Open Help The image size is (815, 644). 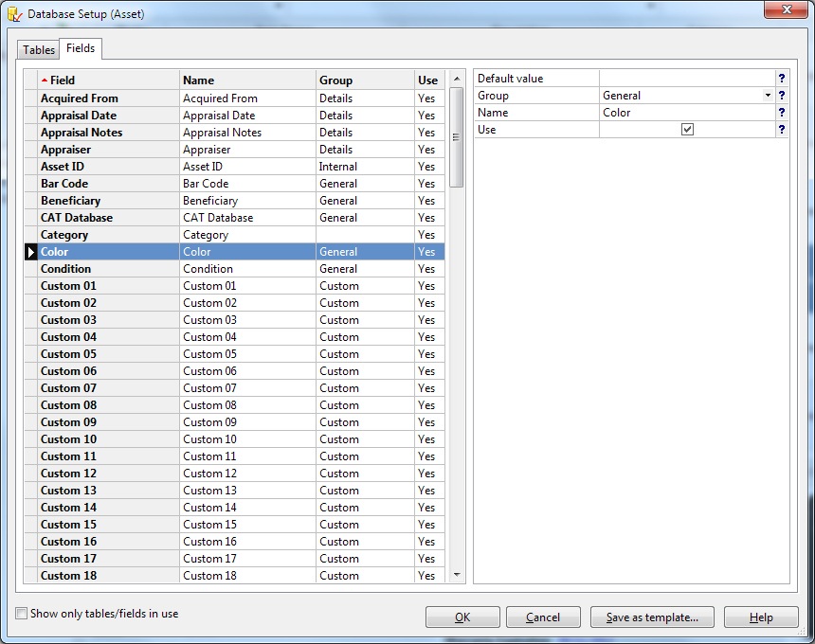761,617
